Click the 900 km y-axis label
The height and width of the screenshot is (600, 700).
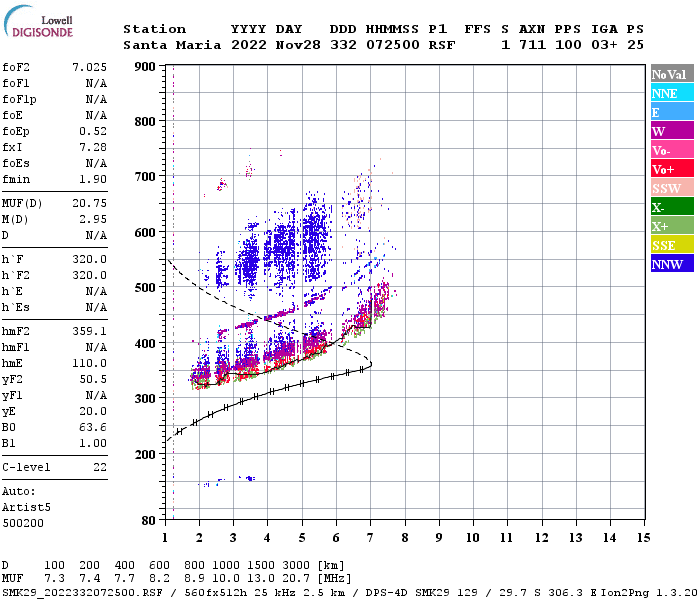coord(145,67)
